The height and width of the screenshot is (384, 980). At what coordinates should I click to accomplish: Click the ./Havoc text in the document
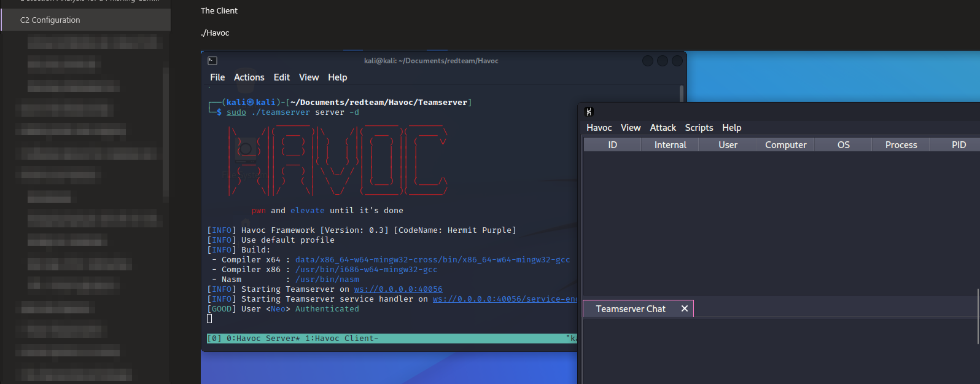[215, 33]
